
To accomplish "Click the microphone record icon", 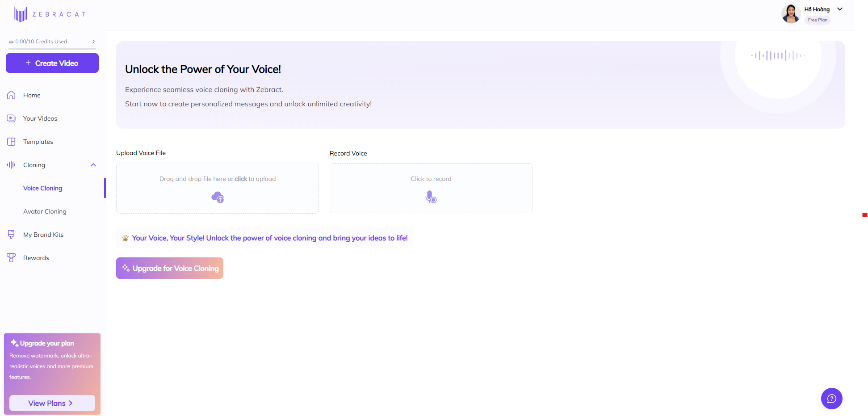I will point(431,197).
